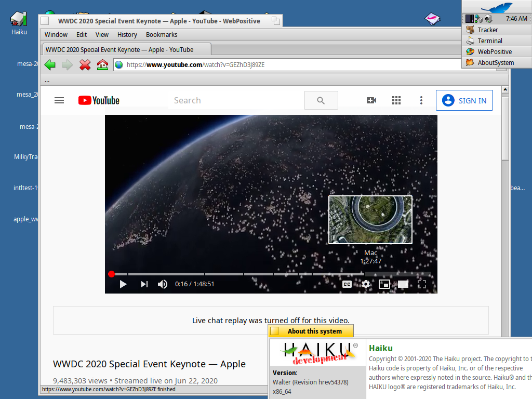This screenshot has height=399, width=532.
Task: Open video player settings gear
Action: [366, 284]
